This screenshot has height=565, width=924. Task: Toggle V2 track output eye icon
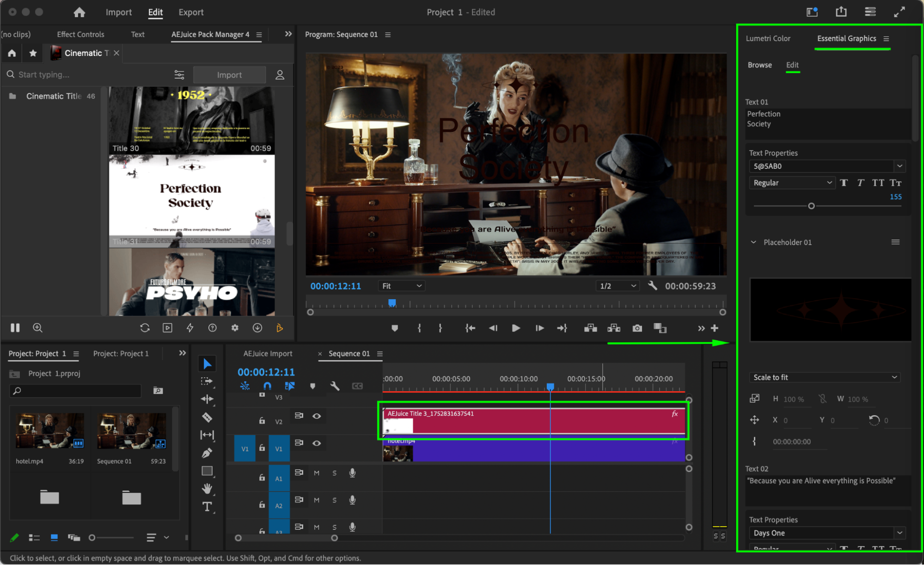point(317,416)
